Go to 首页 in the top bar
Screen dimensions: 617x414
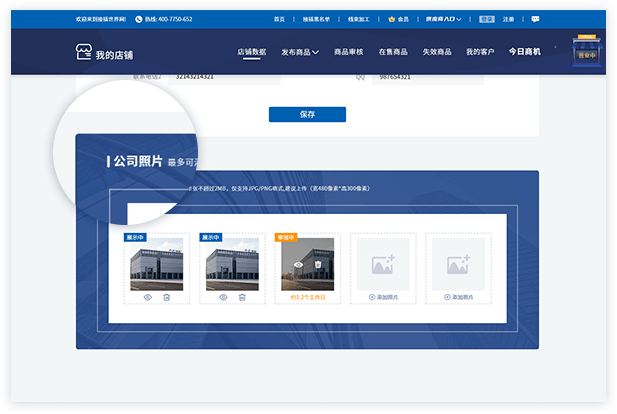pos(279,19)
